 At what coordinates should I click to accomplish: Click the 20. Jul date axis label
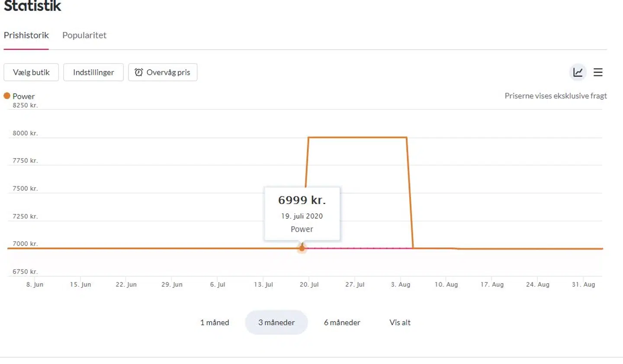pos(309,284)
